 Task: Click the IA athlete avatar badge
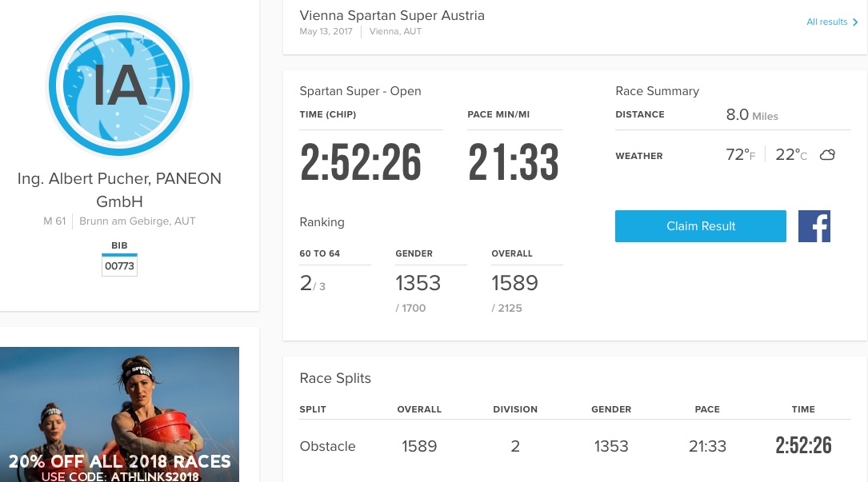[x=119, y=86]
